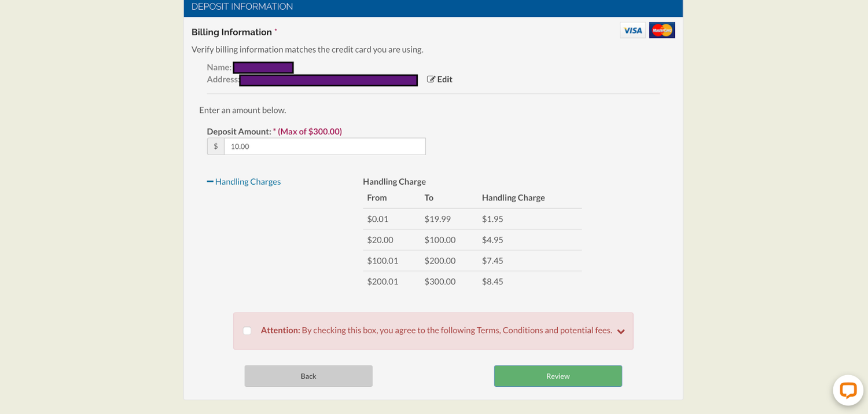Viewport: 868px width, 414px height.
Task: Click the green Review button
Action: (557, 376)
